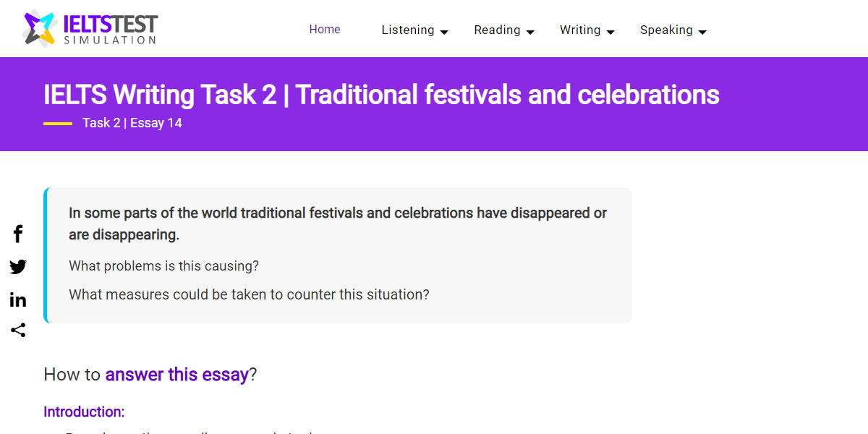Select the Writing menu entry

tap(580, 30)
